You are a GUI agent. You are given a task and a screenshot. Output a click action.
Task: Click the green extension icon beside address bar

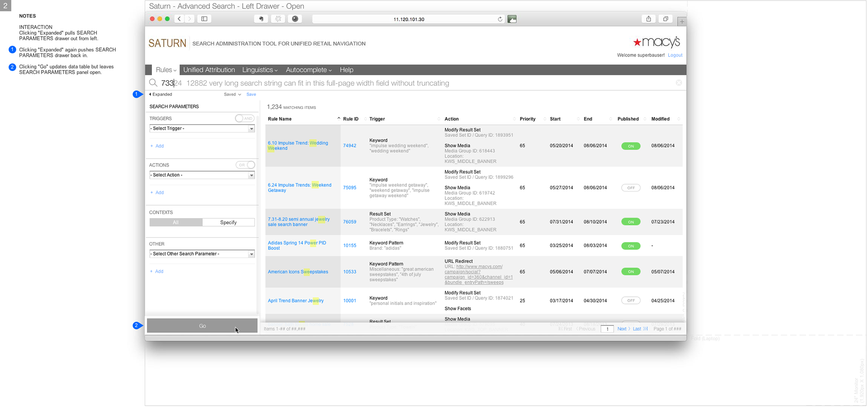(512, 19)
